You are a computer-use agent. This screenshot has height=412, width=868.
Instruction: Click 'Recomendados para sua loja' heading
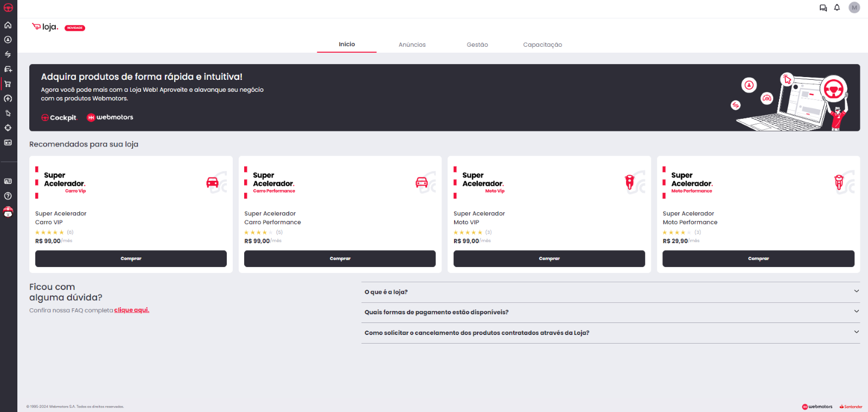pos(84,144)
